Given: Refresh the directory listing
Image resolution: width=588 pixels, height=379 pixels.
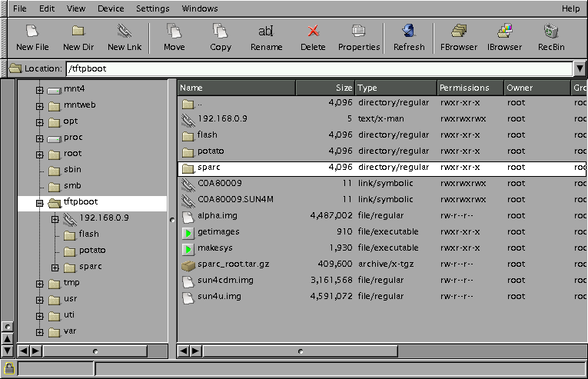Looking at the screenshot, I should pos(408,37).
